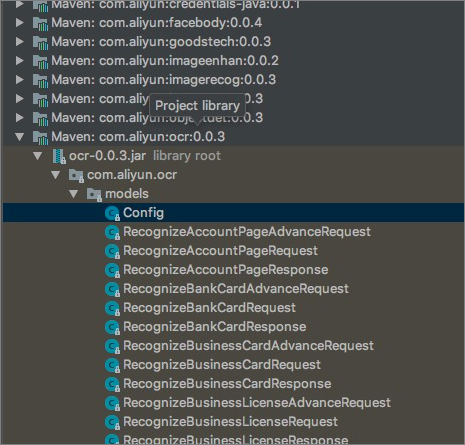465x445 pixels.
Task: Open RecognizeAccountPageResponse class
Action: (226, 270)
